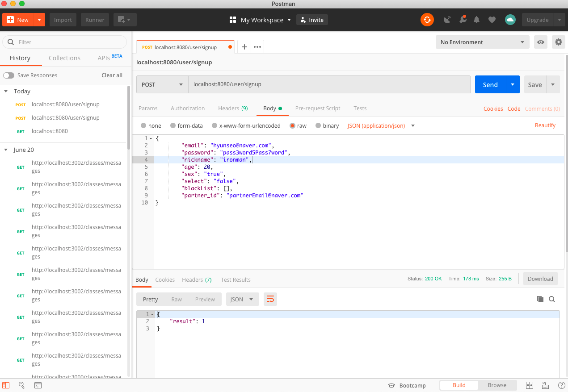Open the tab options ellipsis menu

257,47
